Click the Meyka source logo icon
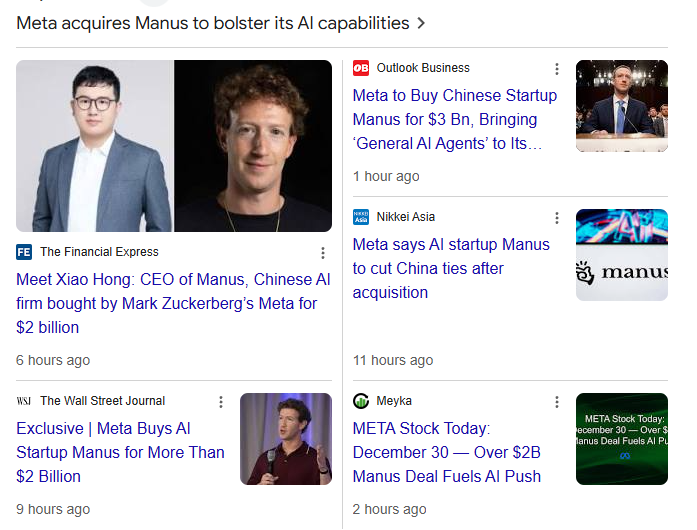The height and width of the screenshot is (530, 697). (x=361, y=401)
